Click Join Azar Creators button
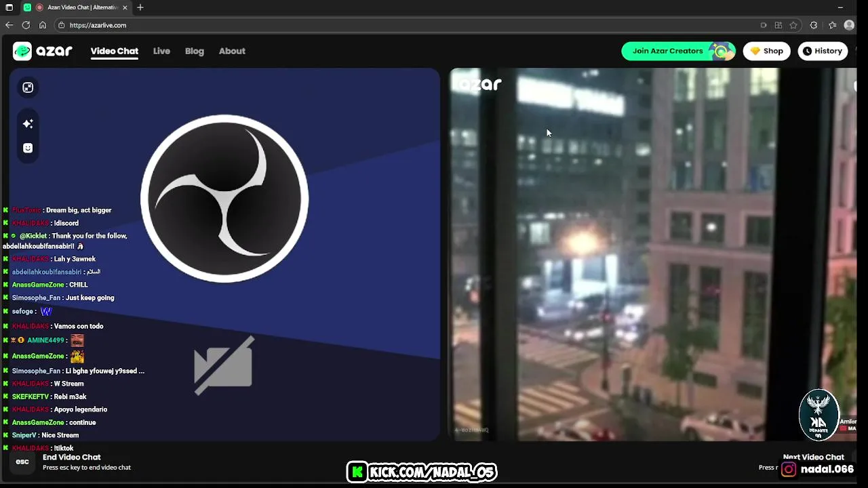Image resolution: width=868 pixels, height=488 pixels. tap(678, 51)
